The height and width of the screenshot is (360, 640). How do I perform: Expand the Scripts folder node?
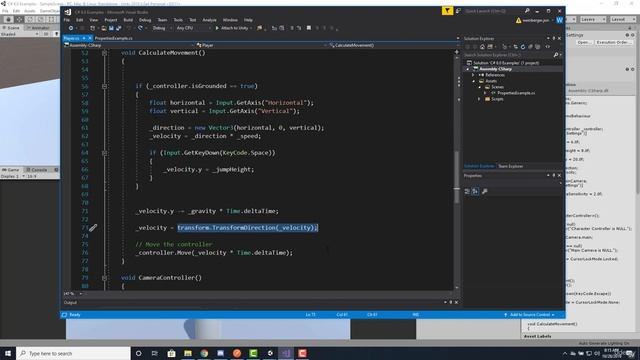480,99
